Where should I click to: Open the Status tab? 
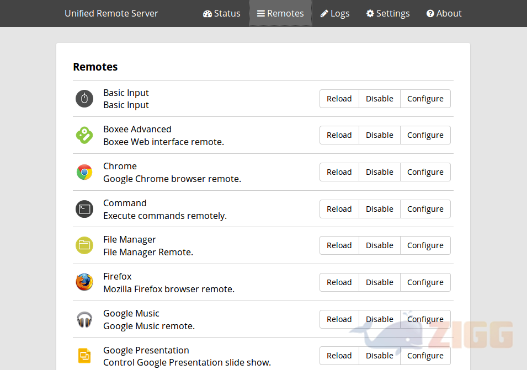coord(221,13)
